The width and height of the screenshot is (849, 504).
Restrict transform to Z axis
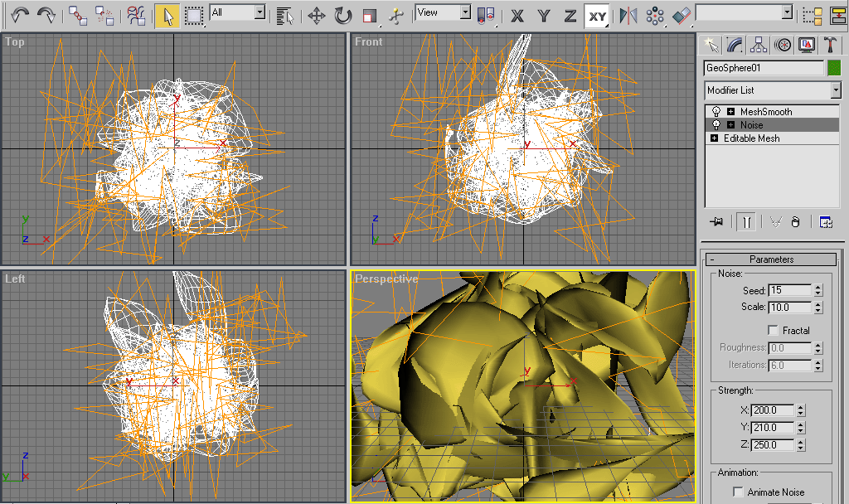pos(570,17)
